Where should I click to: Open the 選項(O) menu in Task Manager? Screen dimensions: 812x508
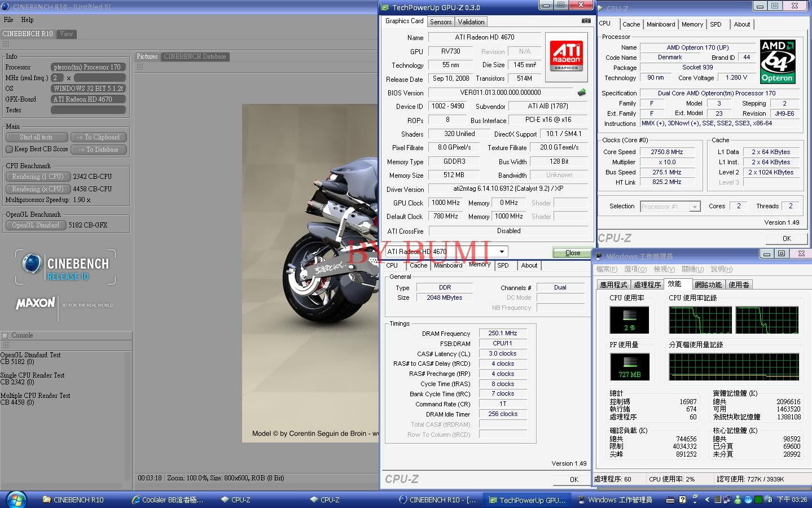pos(635,269)
